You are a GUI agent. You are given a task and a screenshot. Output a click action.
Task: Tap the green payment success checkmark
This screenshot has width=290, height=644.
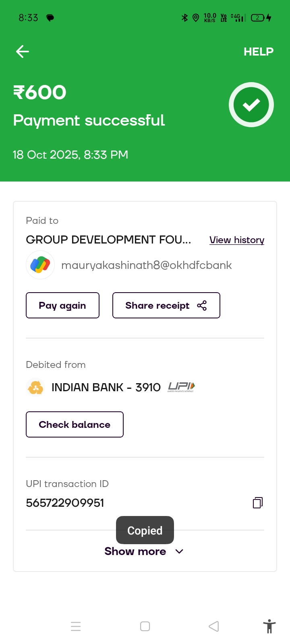(251, 105)
